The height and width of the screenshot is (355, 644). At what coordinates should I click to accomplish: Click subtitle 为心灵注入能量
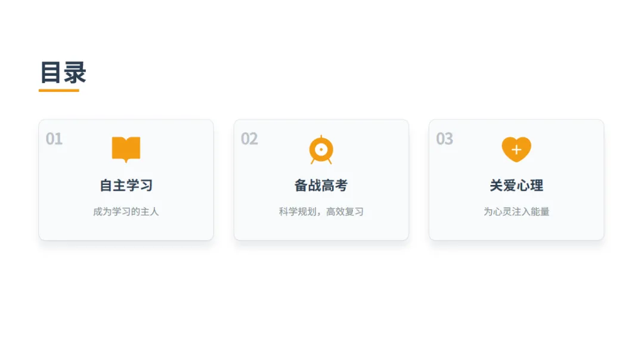pyautogui.click(x=516, y=212)
